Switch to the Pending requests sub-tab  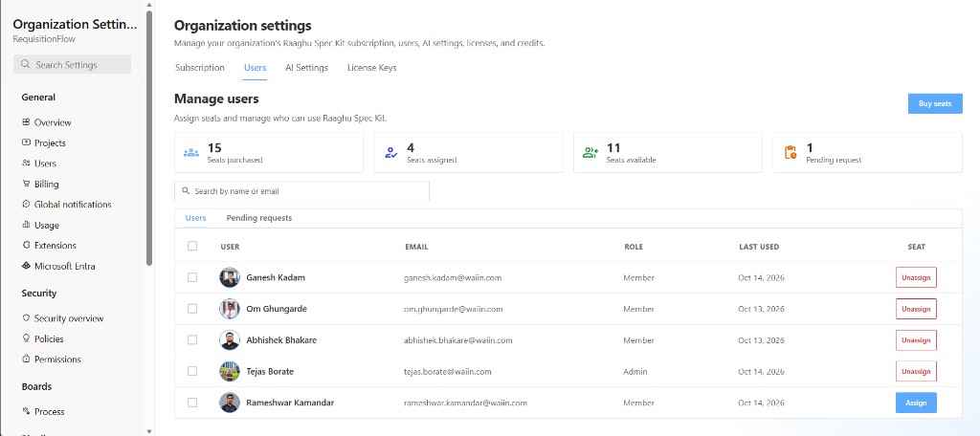coord(258,218)
